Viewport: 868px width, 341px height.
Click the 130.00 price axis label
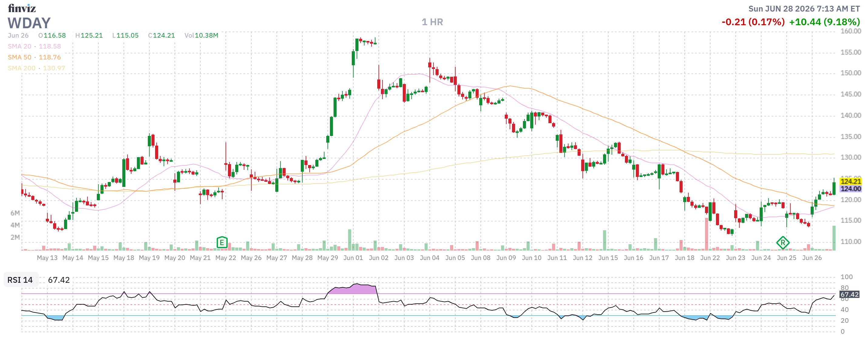pos(851,157)
